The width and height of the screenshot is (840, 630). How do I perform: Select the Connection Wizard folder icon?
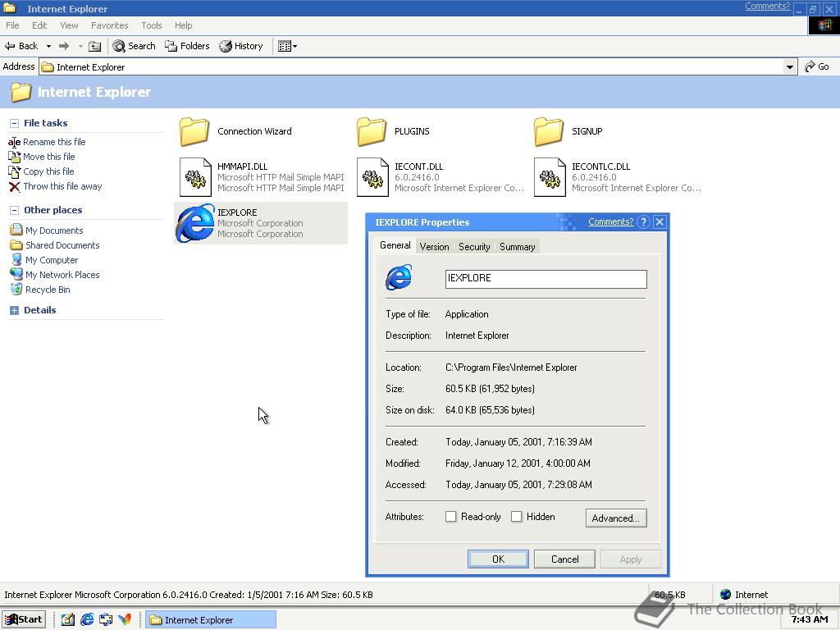(x=194, y=132)
